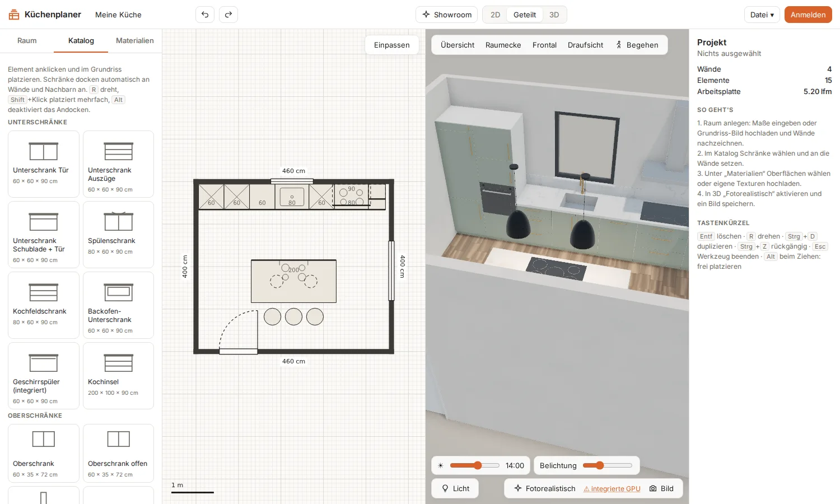Click the undo arrow icon
The width and height of the screenshot is (840, 504).
click(205, 15)
